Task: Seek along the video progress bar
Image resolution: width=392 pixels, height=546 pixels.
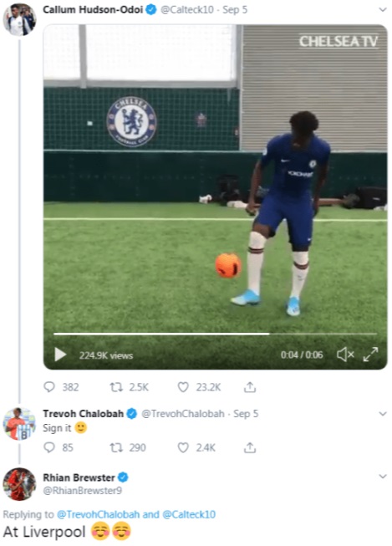Action: [x=215, y=334]
